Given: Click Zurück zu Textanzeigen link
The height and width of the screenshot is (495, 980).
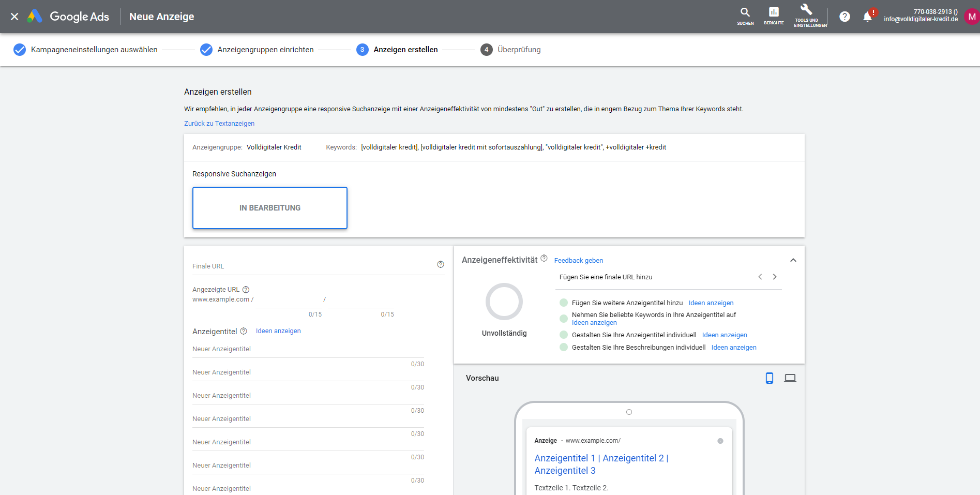Looking at the screenshot, I should tap(219, 124).
